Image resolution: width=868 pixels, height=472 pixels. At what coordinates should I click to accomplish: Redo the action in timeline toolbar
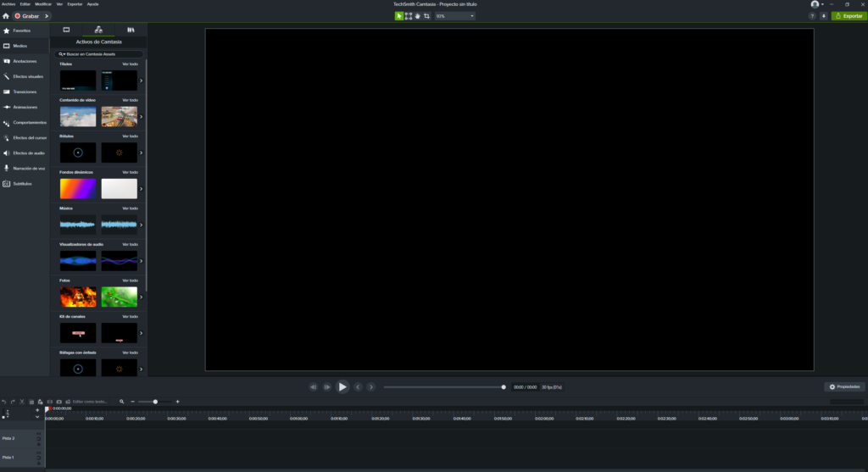(x=13, y=402)
